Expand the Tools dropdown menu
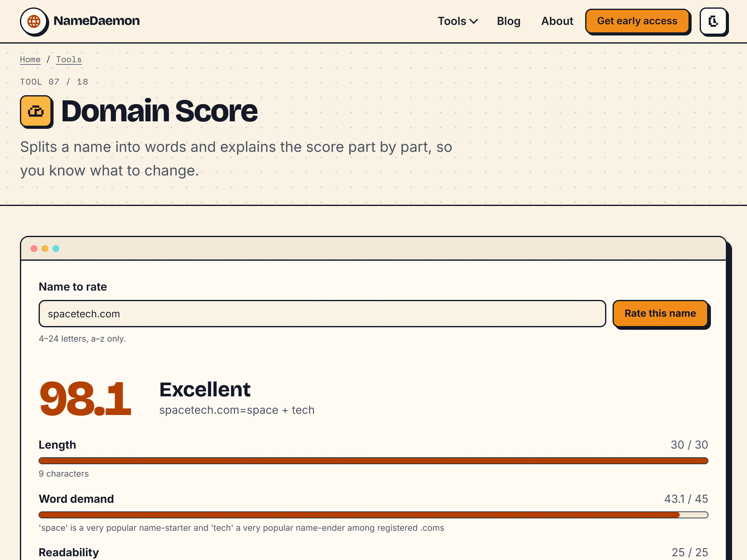747x560 pixels. pyautogui.click(x=458, y=21)
